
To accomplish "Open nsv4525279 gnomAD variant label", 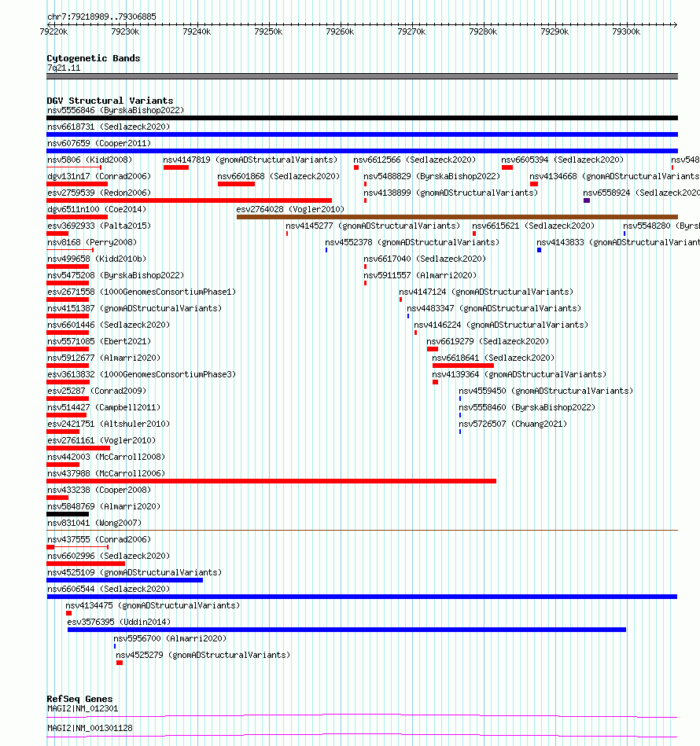I will tap(203, 655).
